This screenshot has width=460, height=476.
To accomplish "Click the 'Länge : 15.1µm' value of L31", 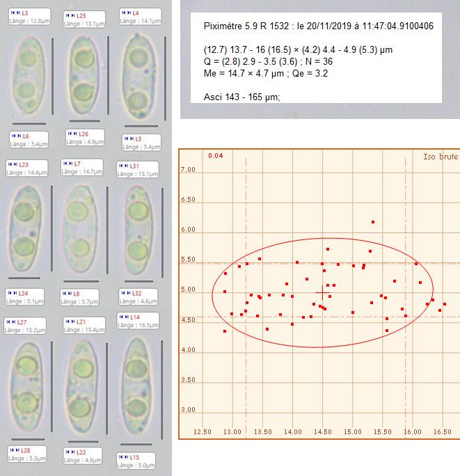I will click(138, 174).
